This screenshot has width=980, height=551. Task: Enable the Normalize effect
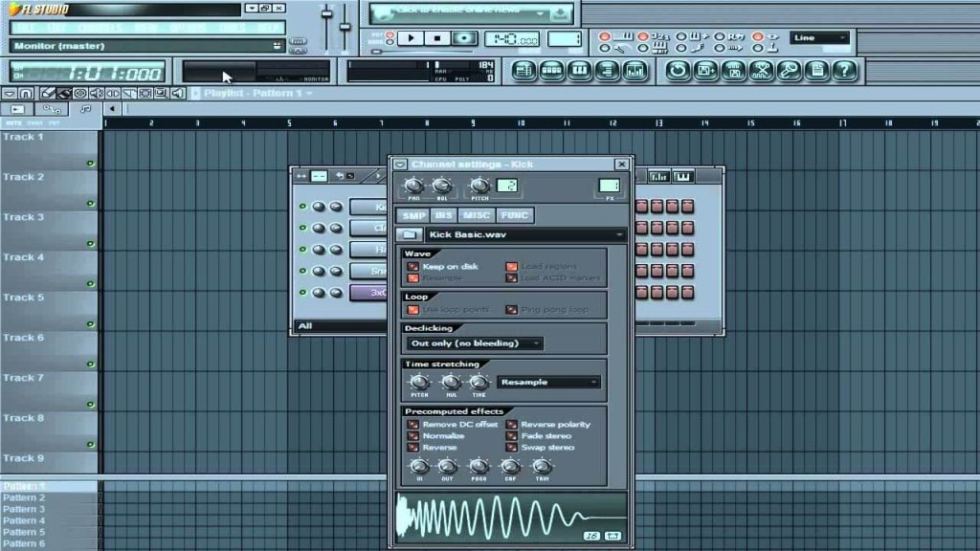point(413,436)
